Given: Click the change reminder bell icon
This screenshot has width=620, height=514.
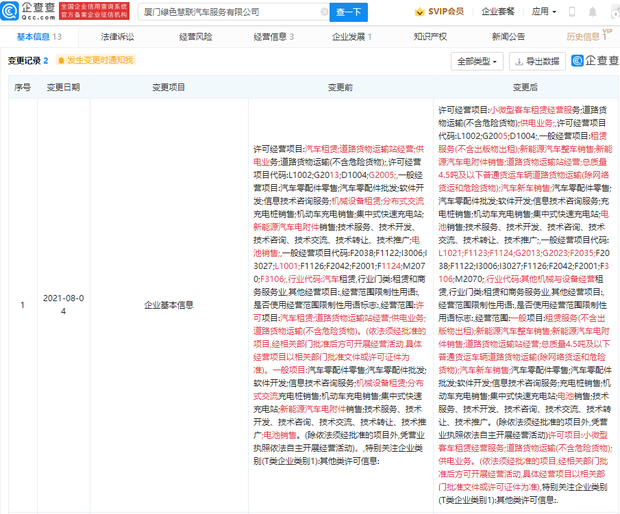Looking at the screenshot, I should (61, 61).
